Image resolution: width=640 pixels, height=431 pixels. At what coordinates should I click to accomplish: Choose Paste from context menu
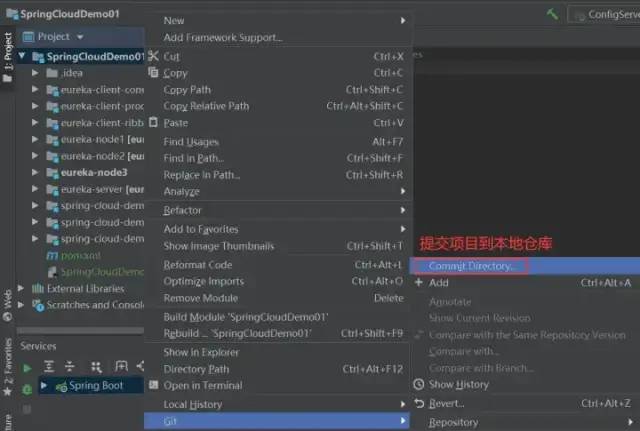279,123
